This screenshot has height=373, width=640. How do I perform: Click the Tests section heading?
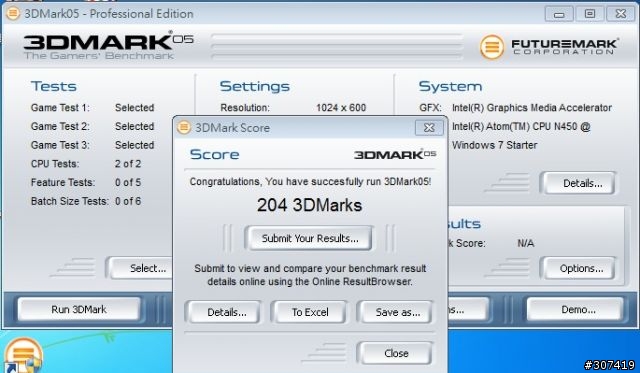(53, 86)
